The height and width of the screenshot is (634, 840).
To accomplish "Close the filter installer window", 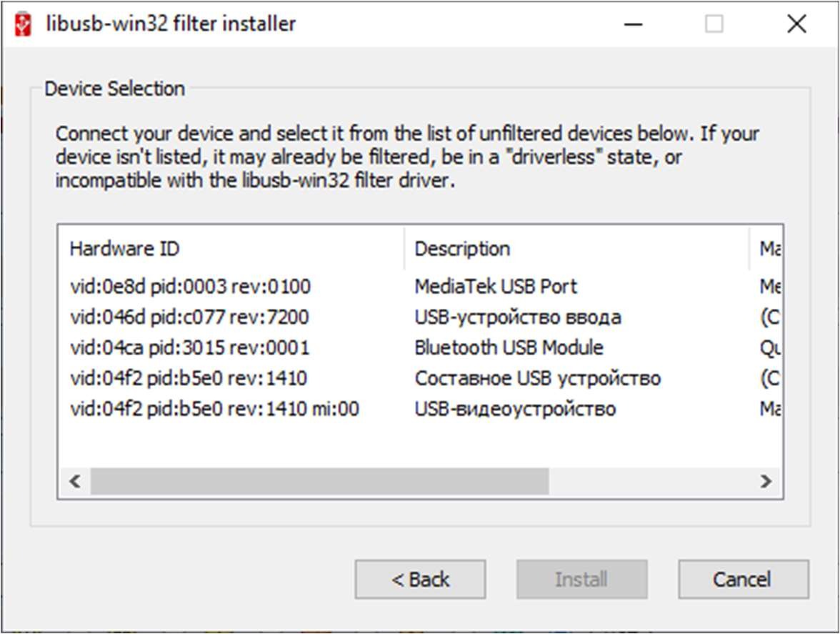I will [x=796, y=24].
